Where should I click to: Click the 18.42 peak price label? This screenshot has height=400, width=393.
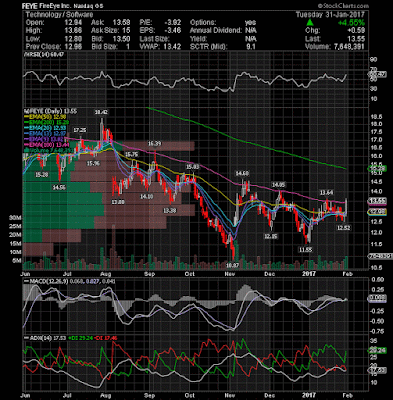tap(101, 113)
